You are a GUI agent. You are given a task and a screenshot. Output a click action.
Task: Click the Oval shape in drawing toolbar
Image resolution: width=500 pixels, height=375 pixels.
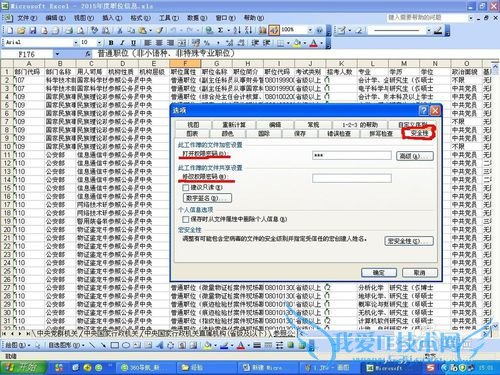click(x=126, y=345)
